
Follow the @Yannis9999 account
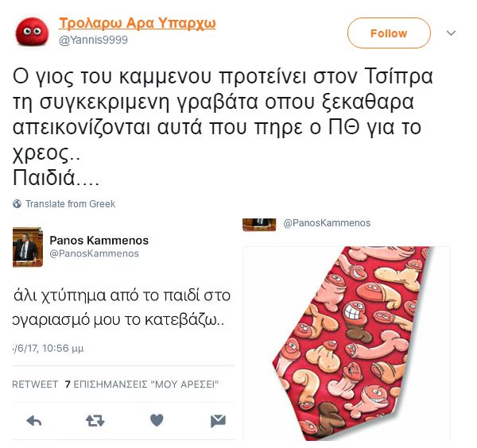389,33
